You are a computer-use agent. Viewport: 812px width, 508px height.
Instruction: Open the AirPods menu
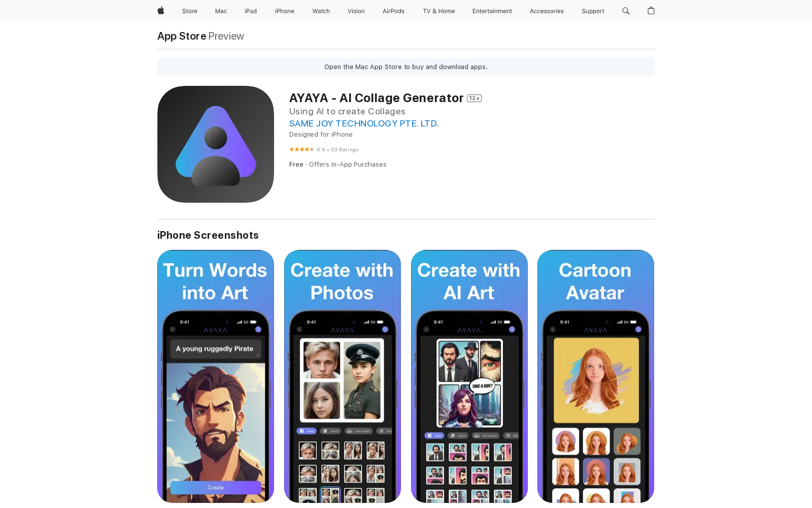click(x=393, y=11)
